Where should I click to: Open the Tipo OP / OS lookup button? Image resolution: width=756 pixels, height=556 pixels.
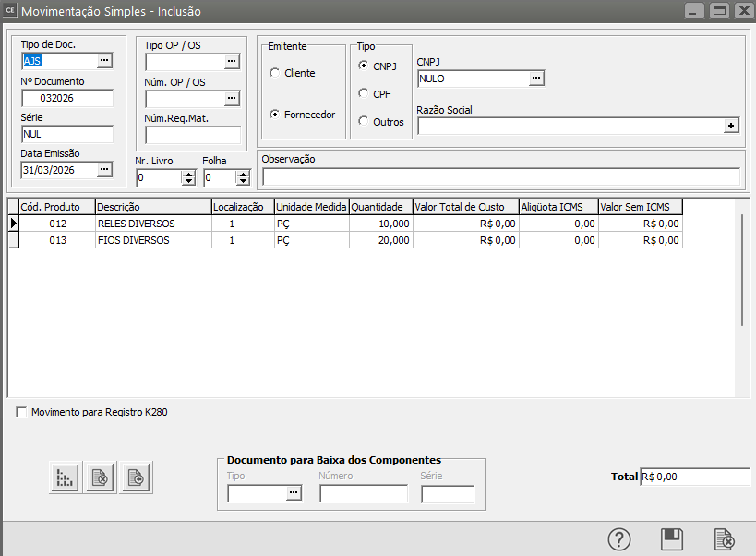[x=232, y=62]
